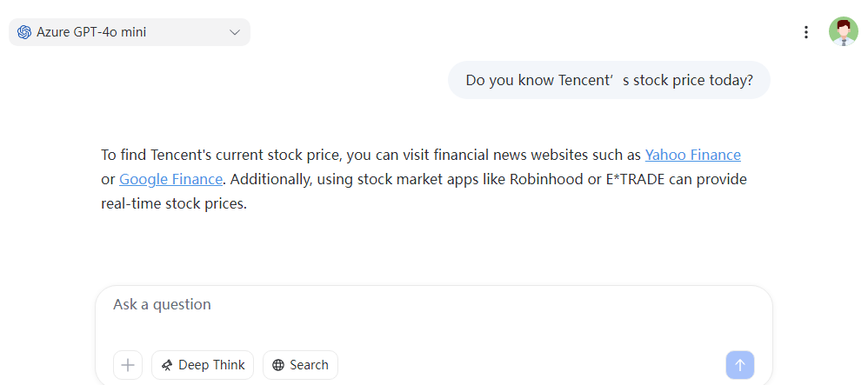Screen dimensions: 868x385
Task: Open the three-dot more options menu
Action: coord(806,32)
